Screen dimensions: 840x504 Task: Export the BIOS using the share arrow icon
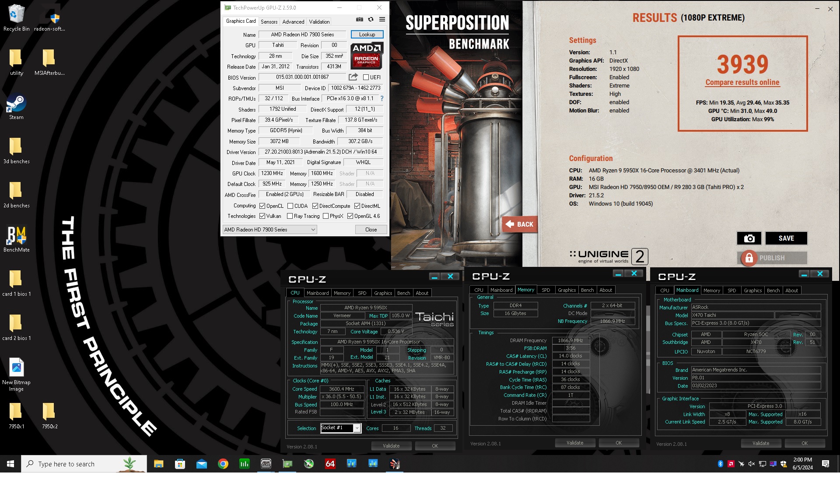pyautogui.click(x=353, y=77)
